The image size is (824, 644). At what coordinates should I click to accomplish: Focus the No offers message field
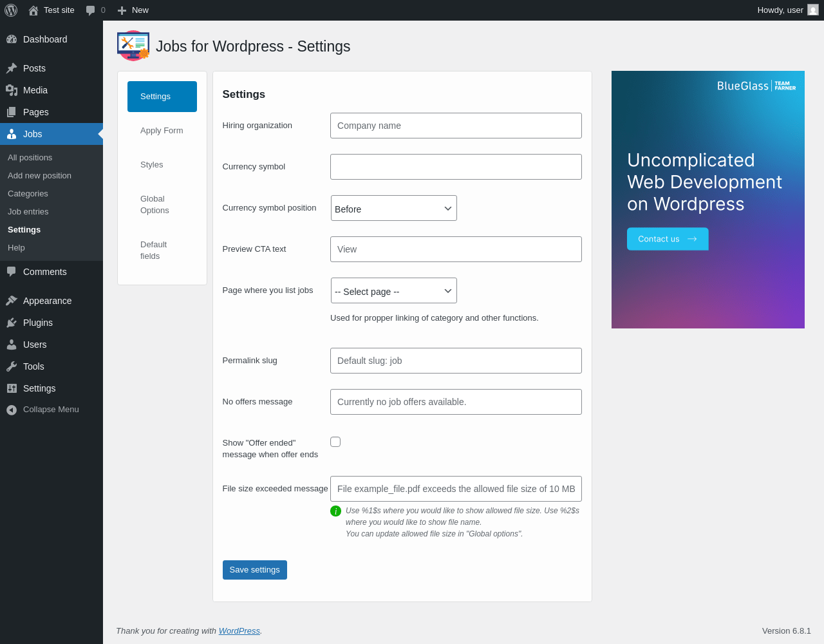coord(456,402)
